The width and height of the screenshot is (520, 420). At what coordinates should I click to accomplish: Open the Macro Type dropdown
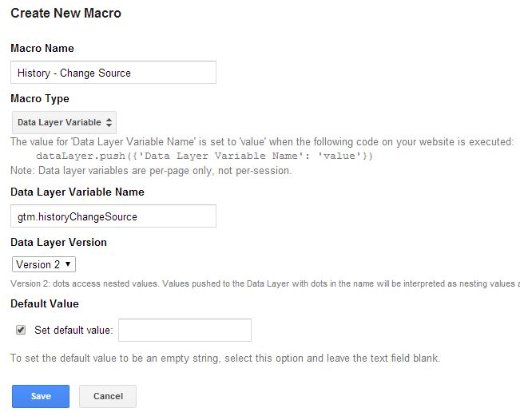coord(64,122)
